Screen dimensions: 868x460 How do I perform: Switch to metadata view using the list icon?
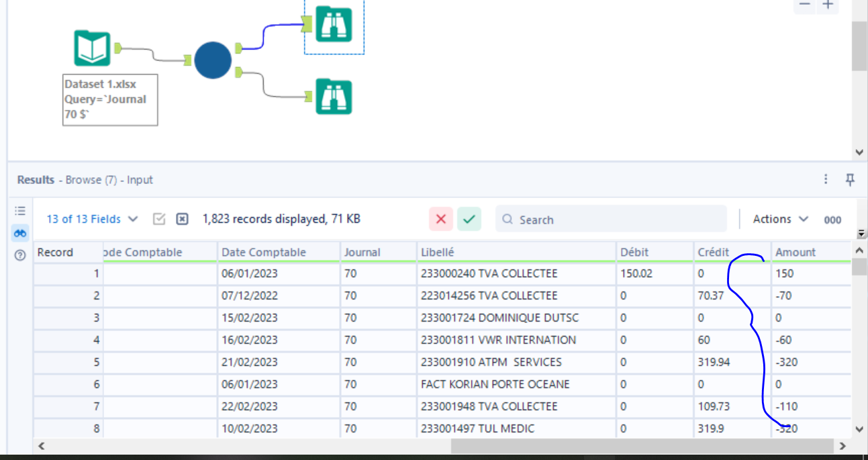(19, 212)
